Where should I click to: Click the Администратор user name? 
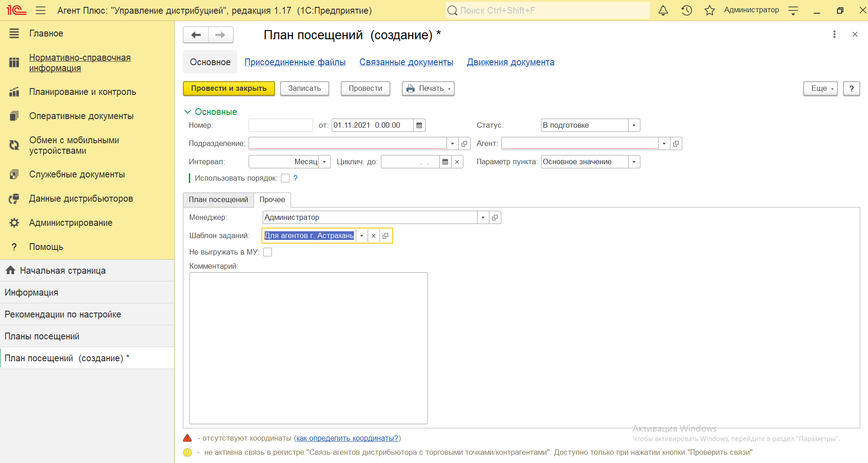[751, 10]
